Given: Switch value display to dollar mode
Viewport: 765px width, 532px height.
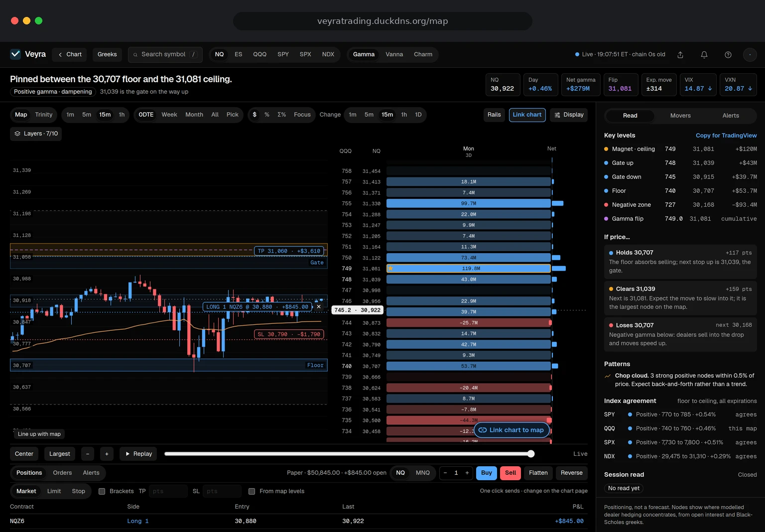Looking at the screenshot, I should (255, 115).
